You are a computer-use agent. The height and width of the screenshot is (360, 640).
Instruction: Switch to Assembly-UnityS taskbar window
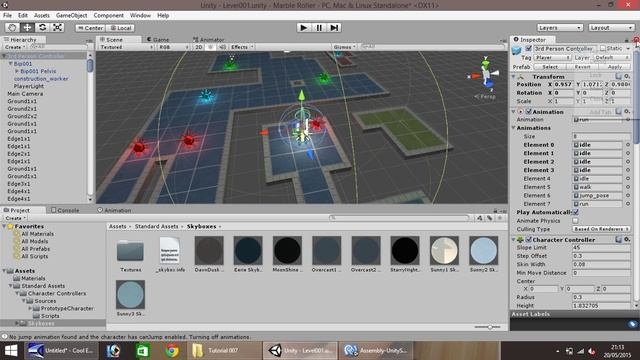point(375,351)
